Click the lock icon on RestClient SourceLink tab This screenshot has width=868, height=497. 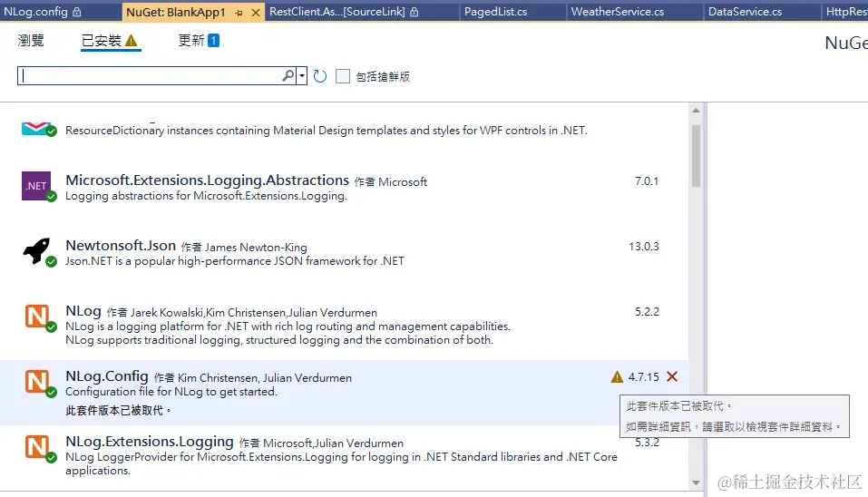pos(414,12)
